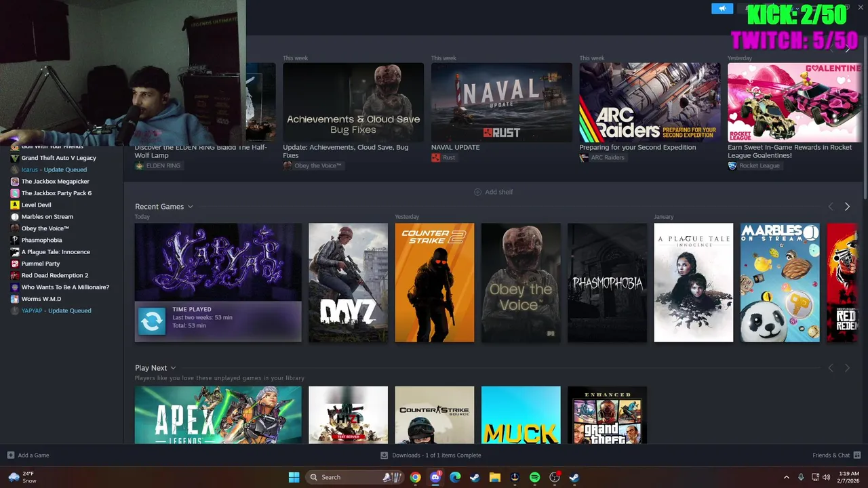Open the Counter-Strike Source cover in Play Next
Screen dimensions: 868x488
[x=435, y=415]
